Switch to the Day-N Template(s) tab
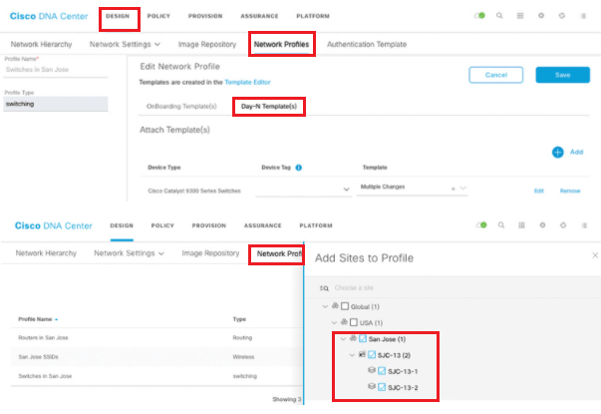 tap(269, 107)
